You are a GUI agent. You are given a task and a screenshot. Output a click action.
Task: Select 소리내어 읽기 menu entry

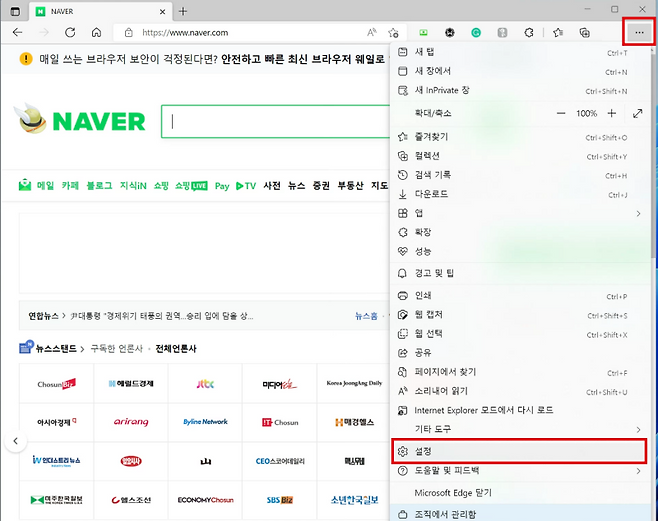[520, 391]
